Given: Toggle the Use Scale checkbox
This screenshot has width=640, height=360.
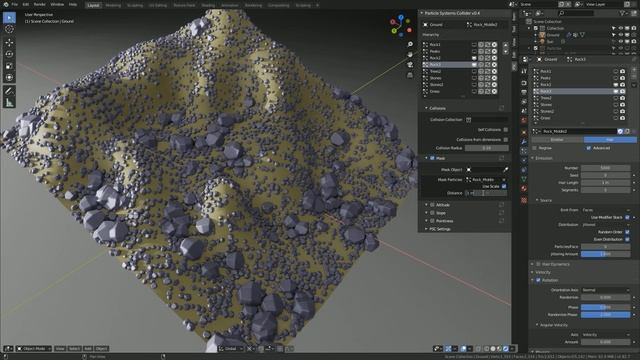Looking at the screenshot, I should (x=504, y=186).
